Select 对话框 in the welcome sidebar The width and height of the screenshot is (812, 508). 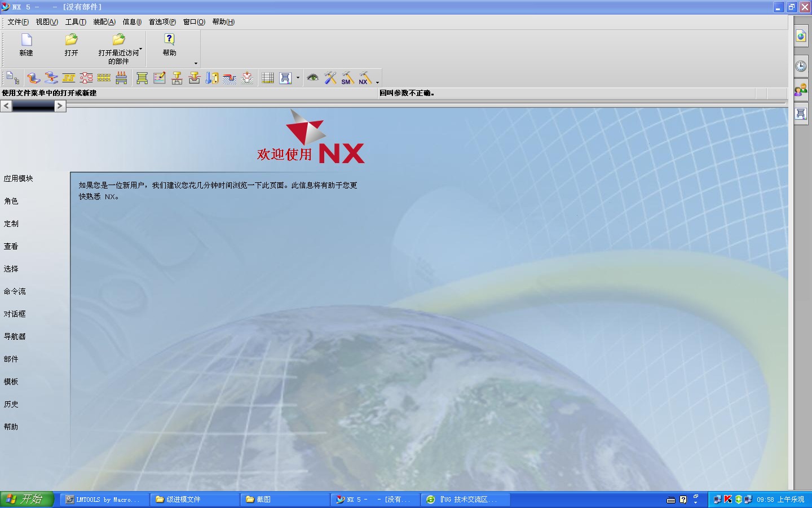coord(15,314)
